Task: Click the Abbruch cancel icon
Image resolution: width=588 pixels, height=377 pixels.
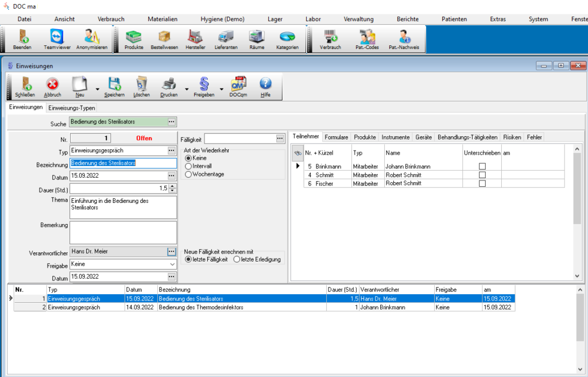Action: (52, 87)
